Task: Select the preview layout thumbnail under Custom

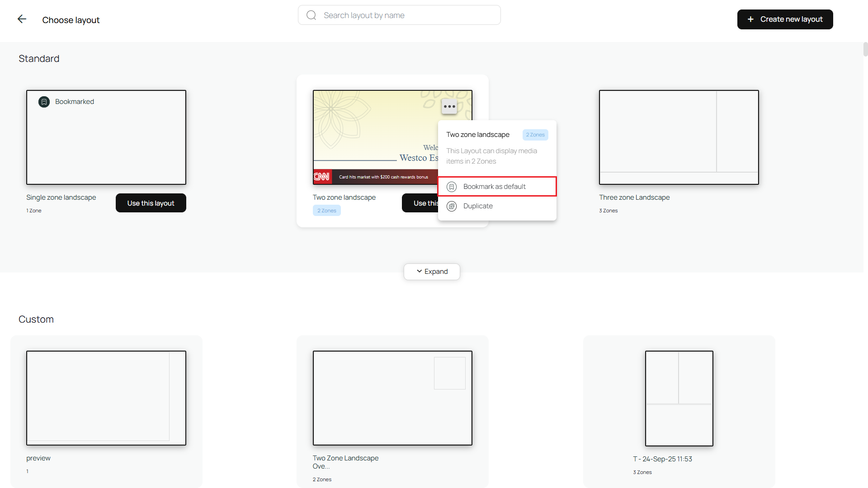Action: [106, 398]
